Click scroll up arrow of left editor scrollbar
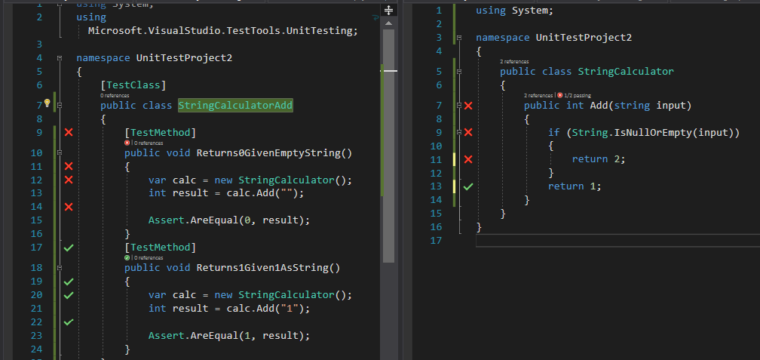760x360 pixels. (389, 23)
